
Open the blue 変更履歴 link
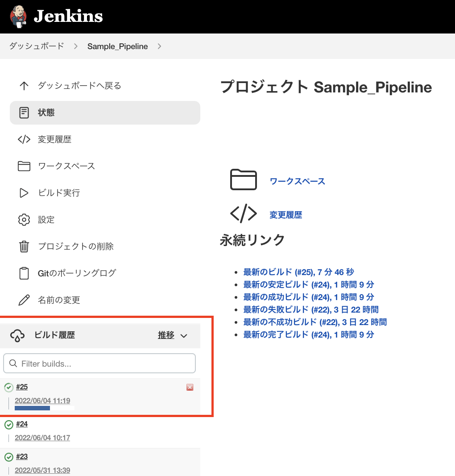286,215
